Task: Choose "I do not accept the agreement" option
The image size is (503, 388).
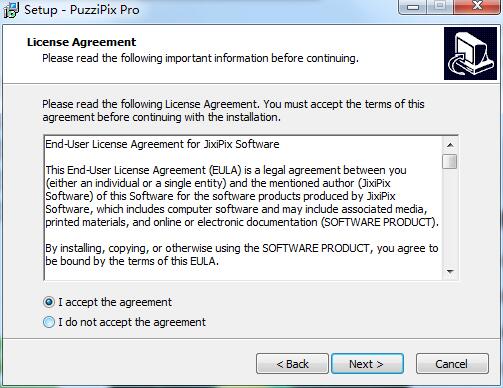Action: [x=49, y=322]
